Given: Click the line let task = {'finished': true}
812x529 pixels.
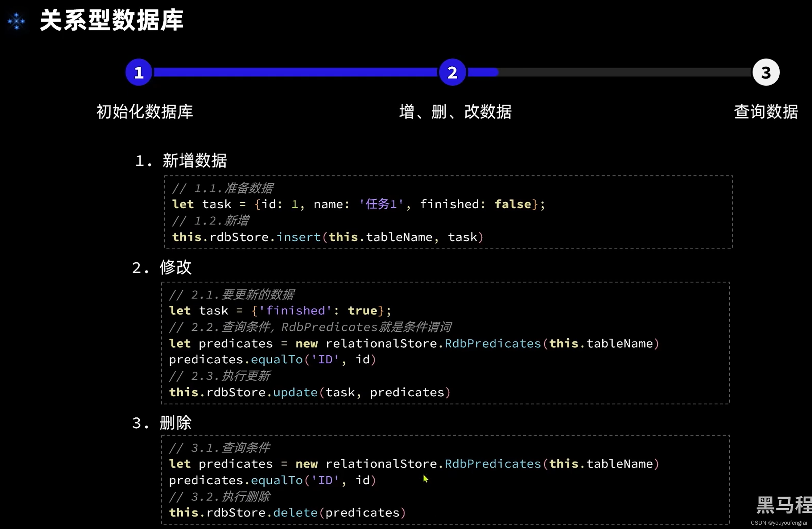Looking at the screenshot, I should tap(280, 311).
